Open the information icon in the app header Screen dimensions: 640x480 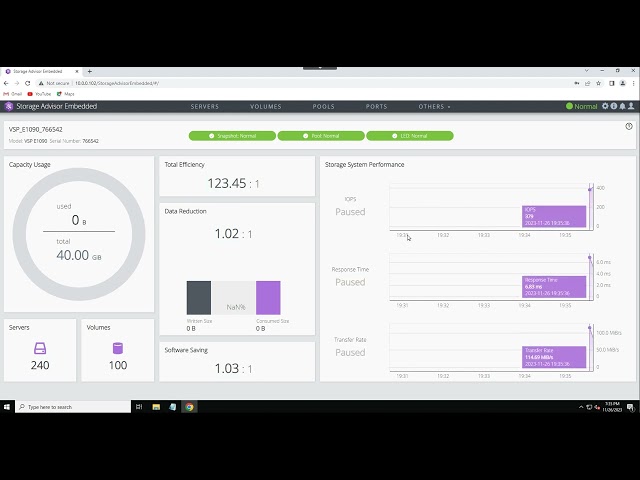coord(613,106)
